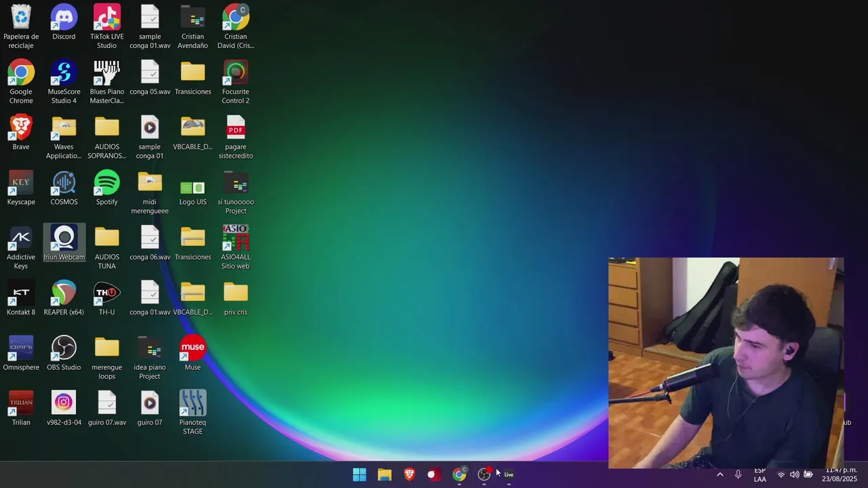This screenshot has width=868, height=488.
Task: Select the conga 06.wav file
Action: point(150,243)
